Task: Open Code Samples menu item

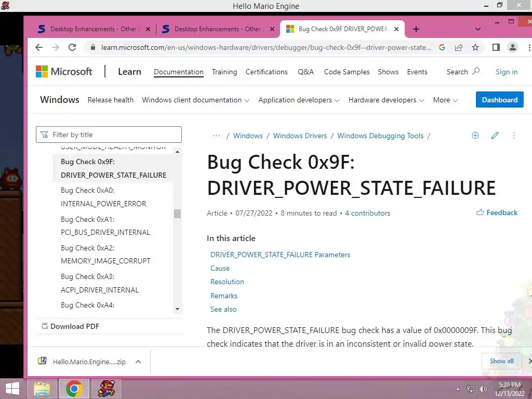Action: click(x=347, y=72)
